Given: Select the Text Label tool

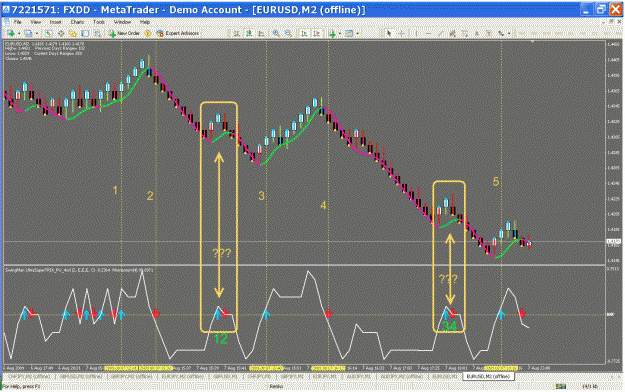Looking at the screenshot, I should coord(488,33).
